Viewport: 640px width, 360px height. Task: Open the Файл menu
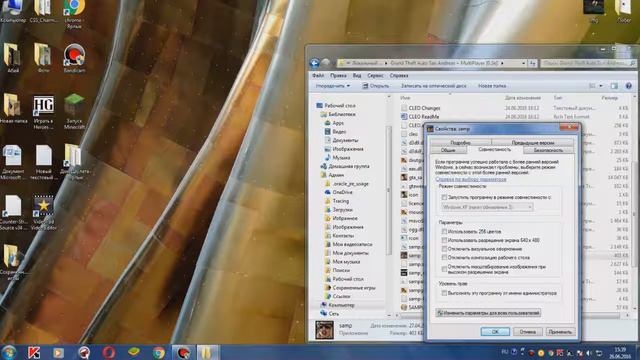(x=318, y=76)
